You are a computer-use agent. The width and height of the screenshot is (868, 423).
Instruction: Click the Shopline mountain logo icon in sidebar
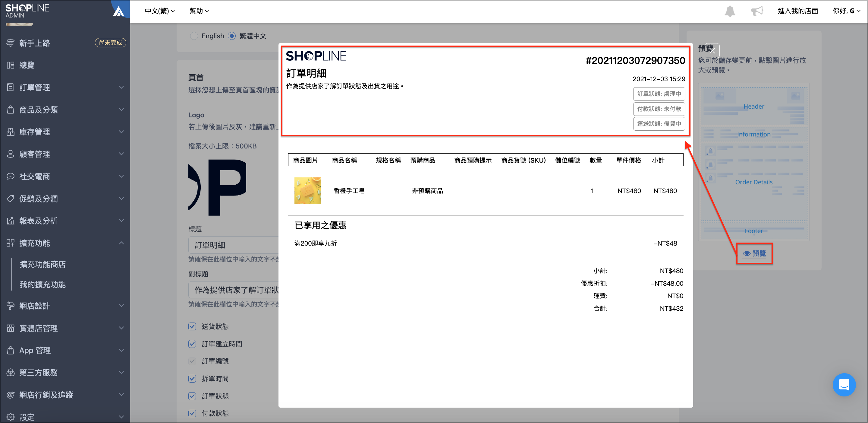click(118, 11)
